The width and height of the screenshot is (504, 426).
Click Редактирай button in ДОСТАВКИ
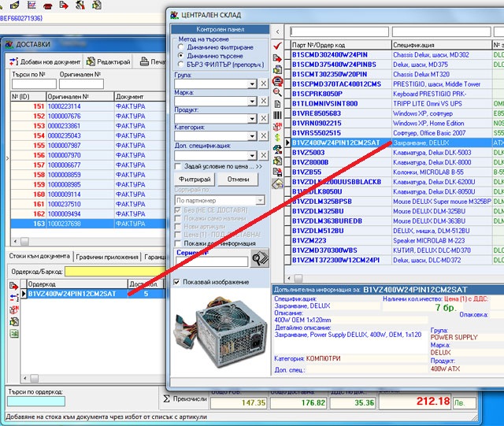tap(109, 61)
